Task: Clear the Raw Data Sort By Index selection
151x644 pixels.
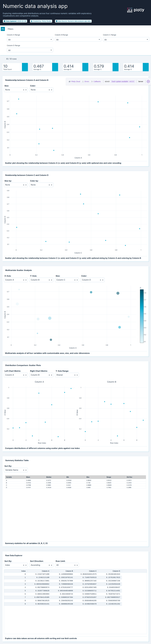Action: tap(24, 565)
